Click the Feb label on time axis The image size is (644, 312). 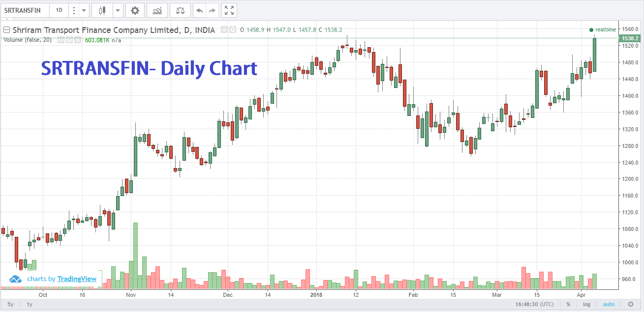pos(413,295)
